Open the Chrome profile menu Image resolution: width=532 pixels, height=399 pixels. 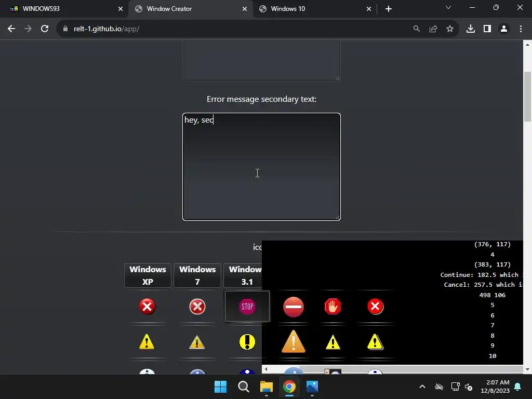click(504, 29)
